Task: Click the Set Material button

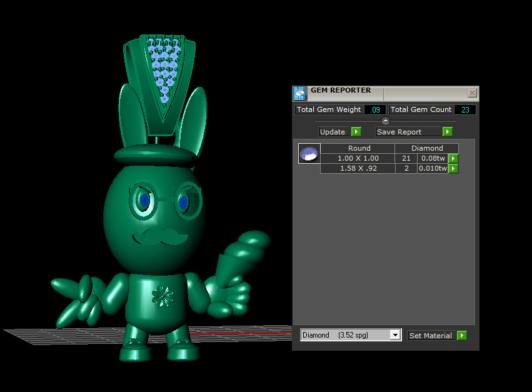Action: pos(431,336)
